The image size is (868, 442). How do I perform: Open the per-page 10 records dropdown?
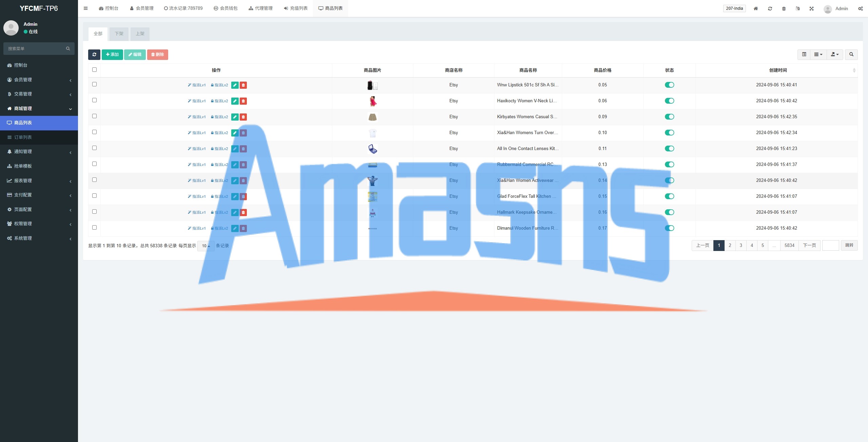(206, 246)
